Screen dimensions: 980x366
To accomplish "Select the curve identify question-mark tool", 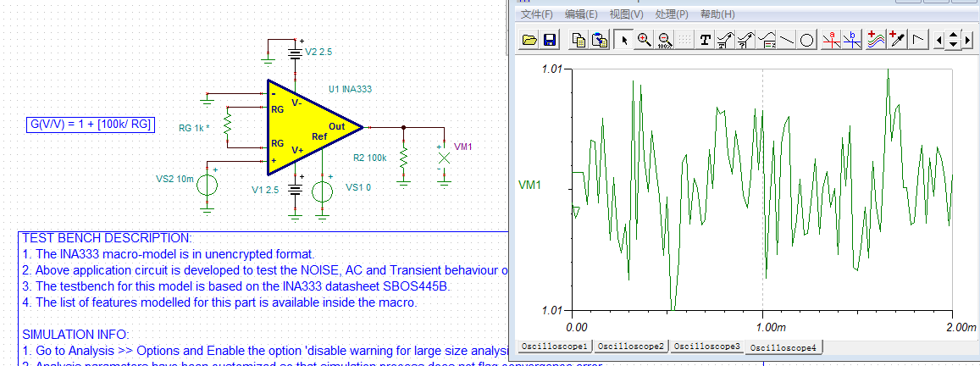I will pyautogui.click(x=746, y=41).
